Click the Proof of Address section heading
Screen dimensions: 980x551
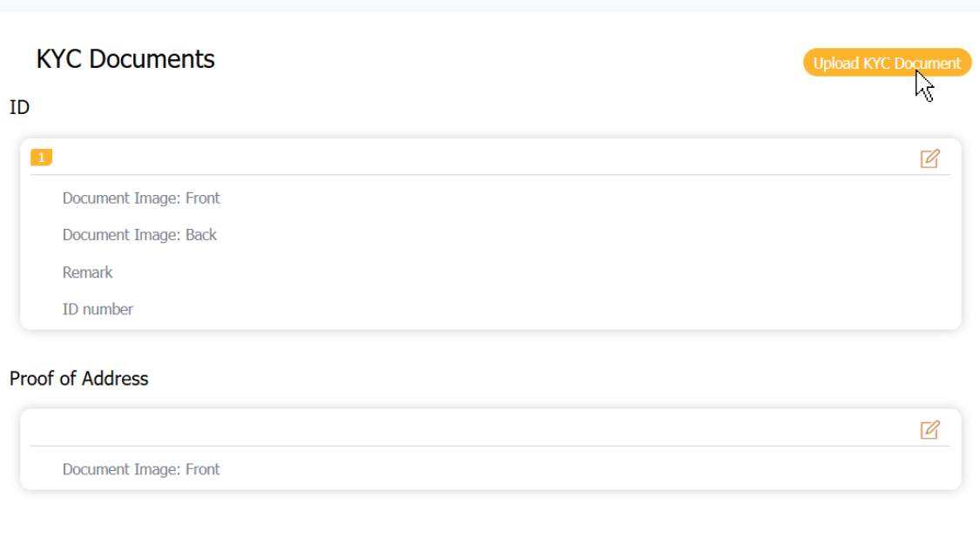coord(78,379)
